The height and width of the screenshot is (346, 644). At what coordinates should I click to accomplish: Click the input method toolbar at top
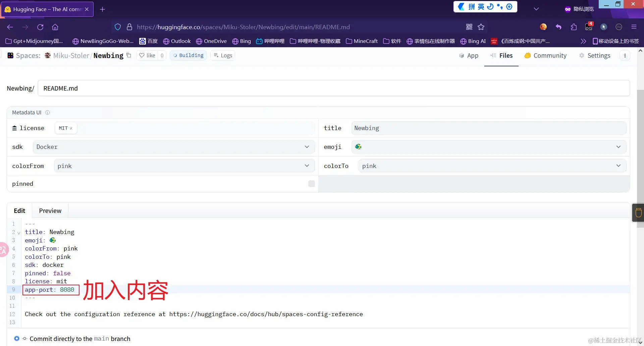(485, 7)
